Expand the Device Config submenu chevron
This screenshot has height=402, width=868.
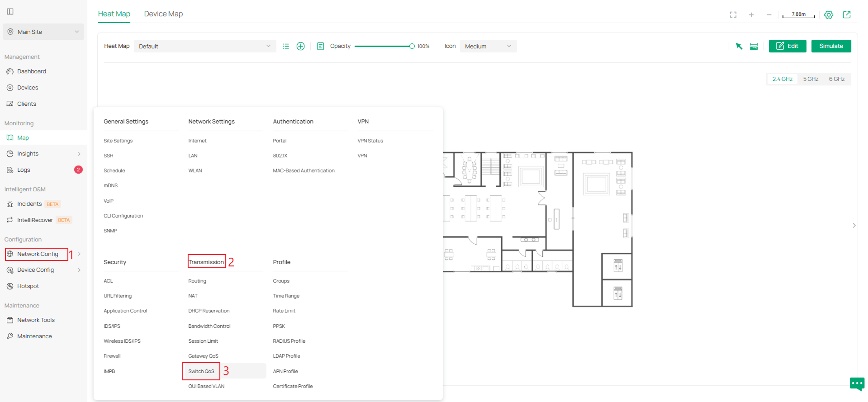[x=79, y=270]
